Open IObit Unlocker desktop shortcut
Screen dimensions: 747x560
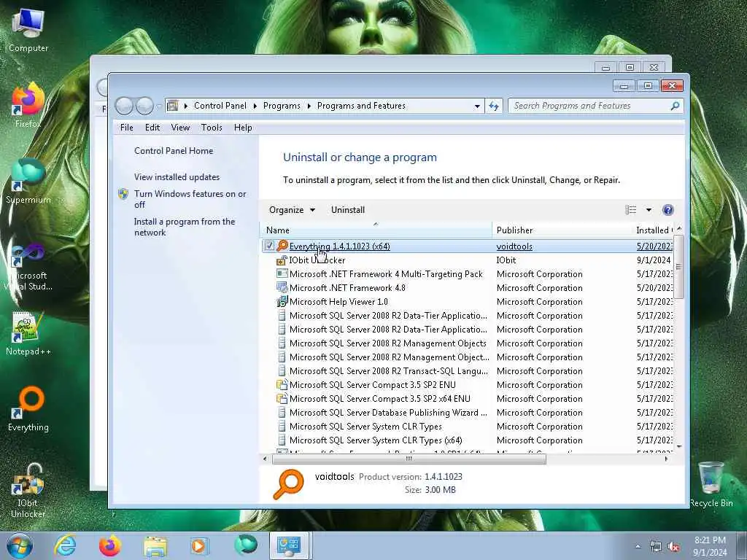[28, 491]
